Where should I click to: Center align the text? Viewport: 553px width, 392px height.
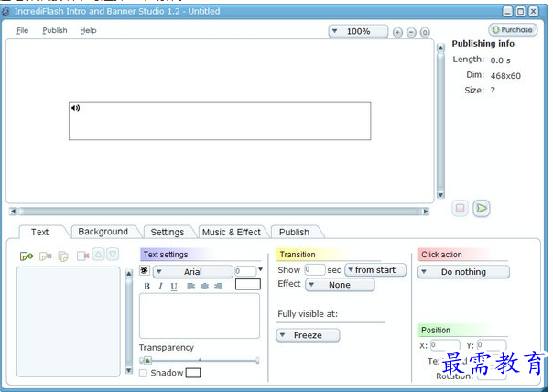204,286
